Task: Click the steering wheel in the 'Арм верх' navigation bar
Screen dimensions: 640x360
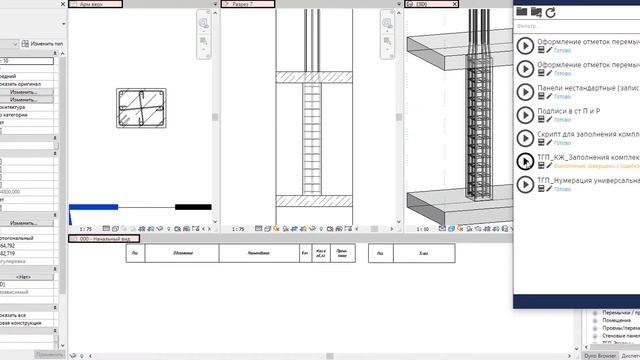Action: [x=203, y=23]
